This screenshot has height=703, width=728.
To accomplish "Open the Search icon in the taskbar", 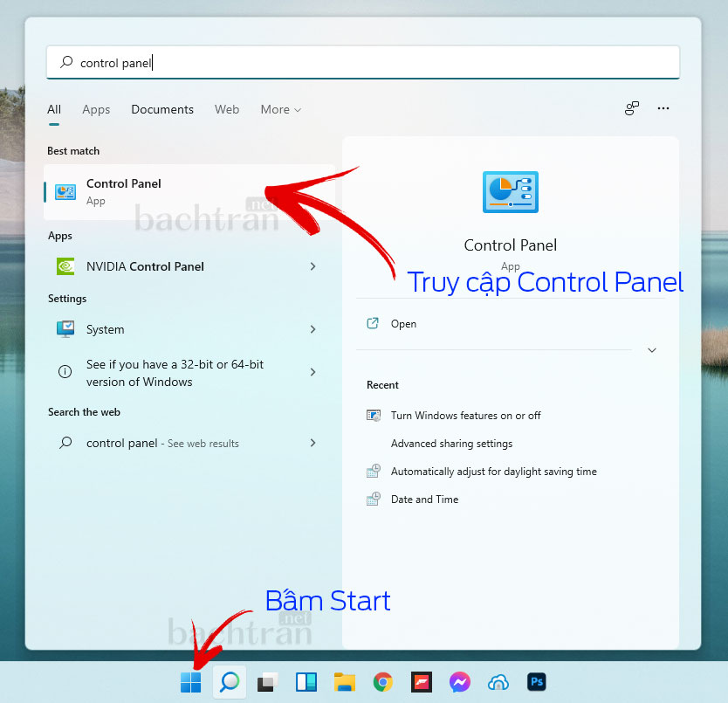I will (x=230, y=682).
